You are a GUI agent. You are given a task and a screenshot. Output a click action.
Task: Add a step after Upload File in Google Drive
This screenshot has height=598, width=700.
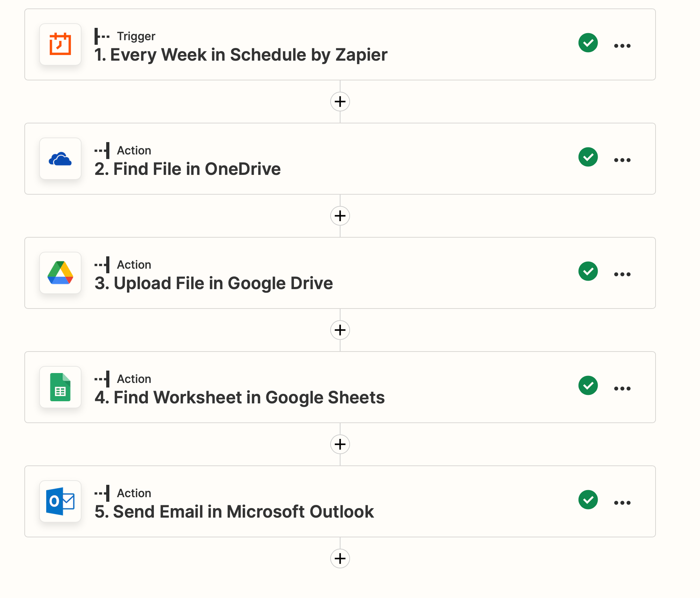[340, 330]
